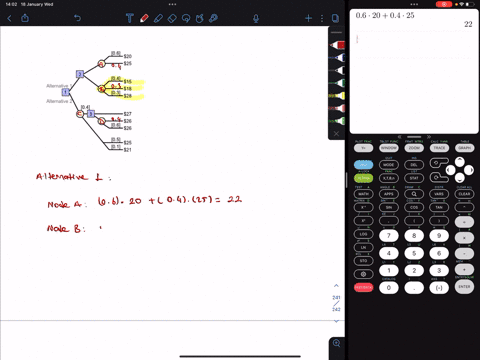The height and width of the screenshot is (360, 480).
Task: Open calculator settings gear key
Action: (x=363, y=274)
